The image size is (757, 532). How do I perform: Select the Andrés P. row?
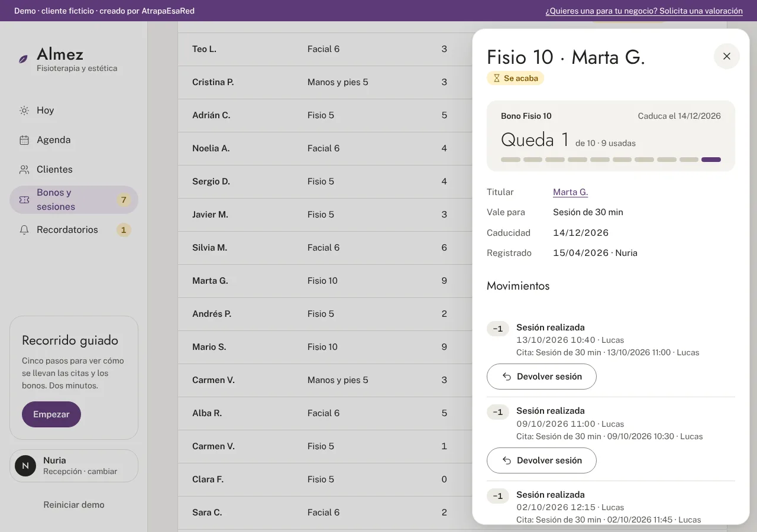(x=325, y=314)
